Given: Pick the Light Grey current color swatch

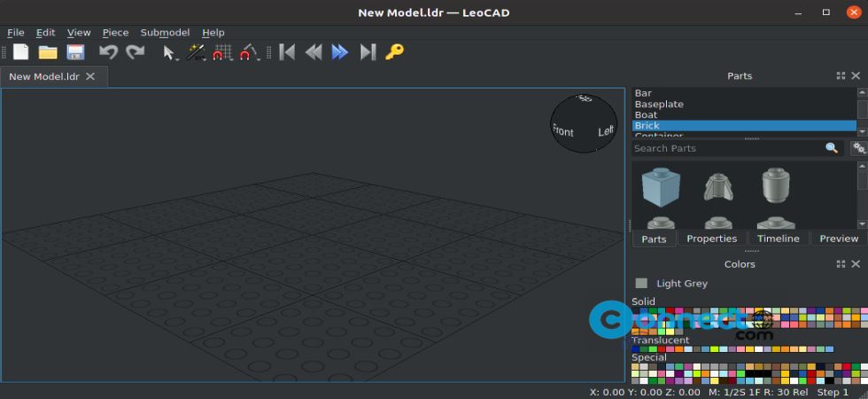Looking at the screenshot, I should pyautogui.click(x=641, y=284).
